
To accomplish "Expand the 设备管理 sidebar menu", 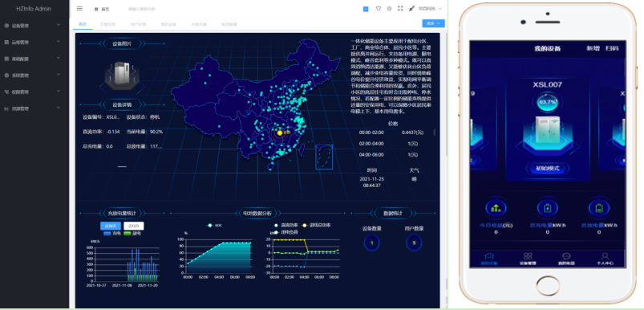I will [x=32, y=26].
